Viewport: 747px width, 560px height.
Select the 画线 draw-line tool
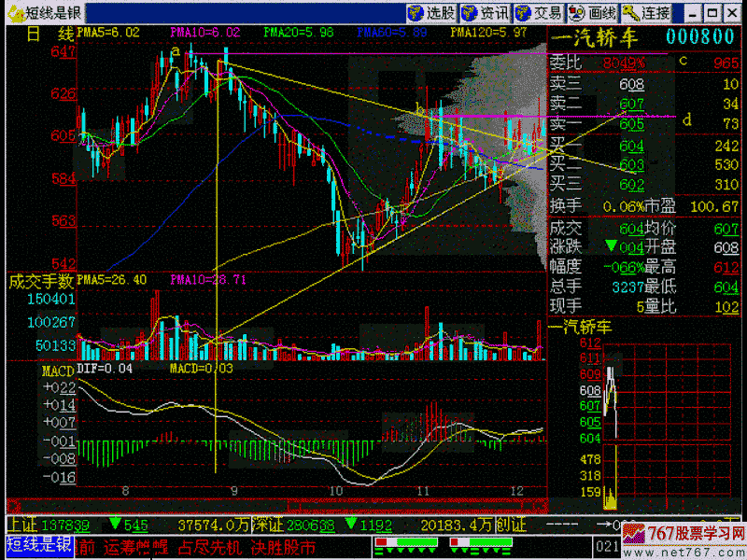click(593, 12)
